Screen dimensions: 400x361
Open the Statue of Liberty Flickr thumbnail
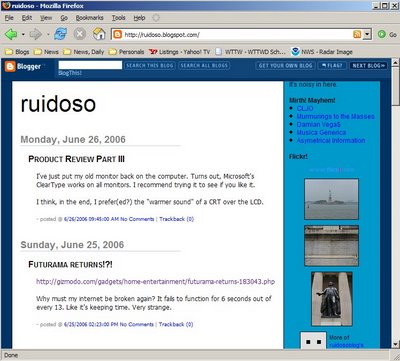click(331, 199)
